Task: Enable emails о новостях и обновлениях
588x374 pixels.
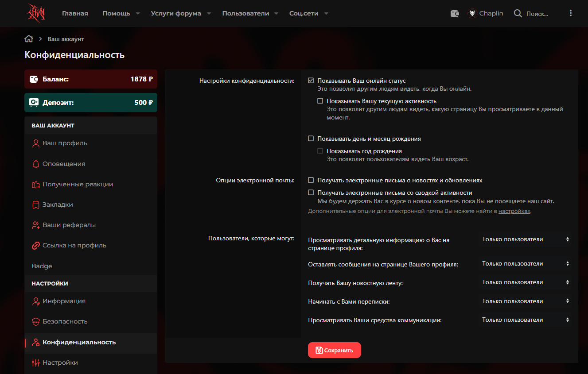Action: click(311, 180)
